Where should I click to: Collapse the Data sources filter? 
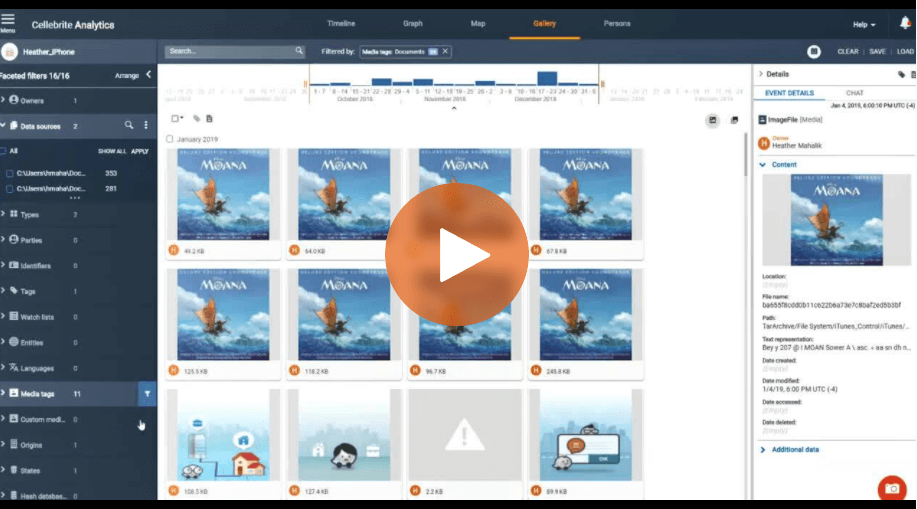click(x=3, y=126)
